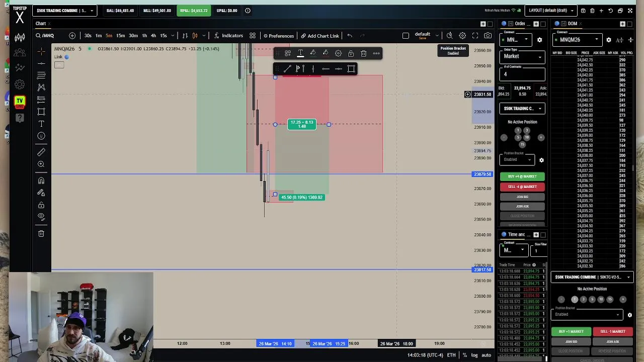Select the emoji icons tool
The height and width of the screenshot is (362, 644).
click(x=41, y=136)
